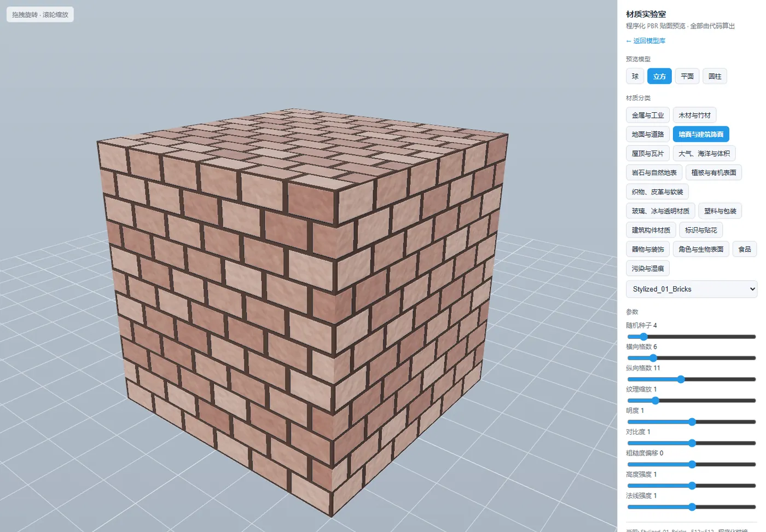Viewport: 766px width, 532px height.
Task: Pick the 器物与装饰 category
Action: click(648, 249)
